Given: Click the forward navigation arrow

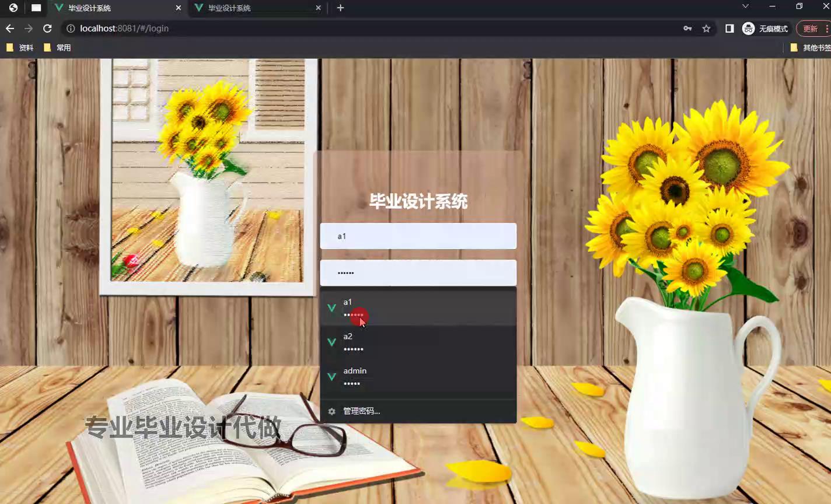Looking at the screenshot, I should [x=29, y=29].
